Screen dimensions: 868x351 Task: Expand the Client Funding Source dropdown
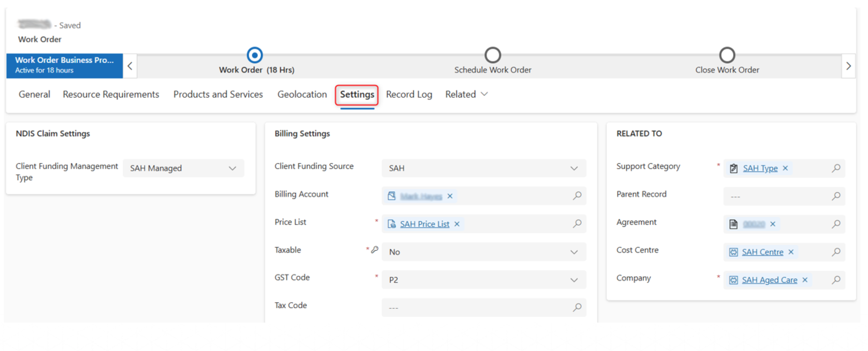coord(484,168)
